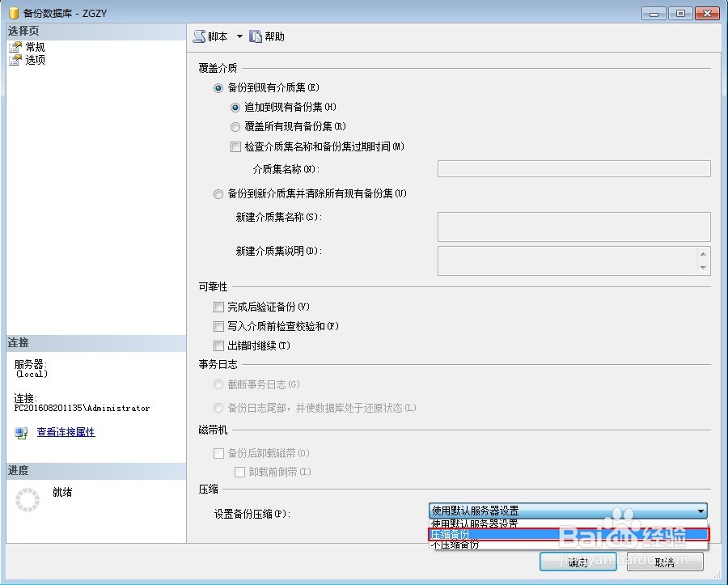Check 检查介质集名称和备份集过期时间
Viewport: 728px width, 585px height.
click(235, 146)
